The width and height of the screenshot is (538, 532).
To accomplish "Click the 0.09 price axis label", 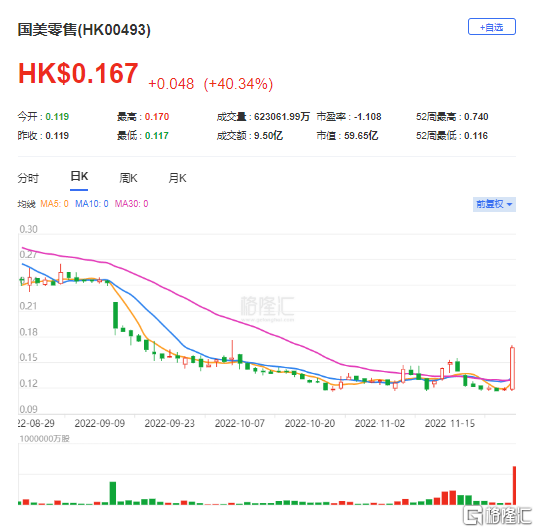I will 28,409.
